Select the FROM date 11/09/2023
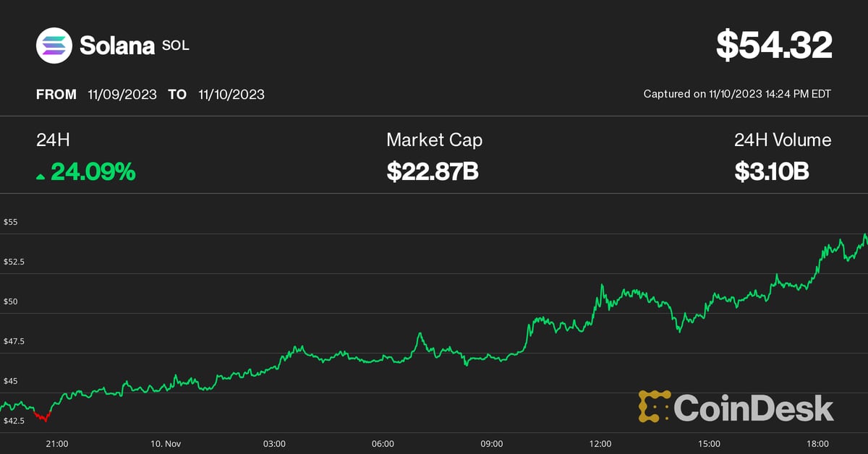The width and height of the screenshot is (868, 454). pos(122,94)
